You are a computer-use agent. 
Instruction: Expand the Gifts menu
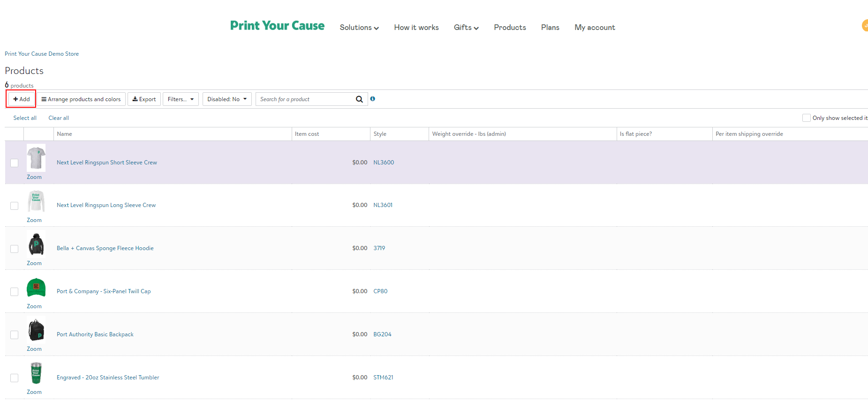pos(466,28)
